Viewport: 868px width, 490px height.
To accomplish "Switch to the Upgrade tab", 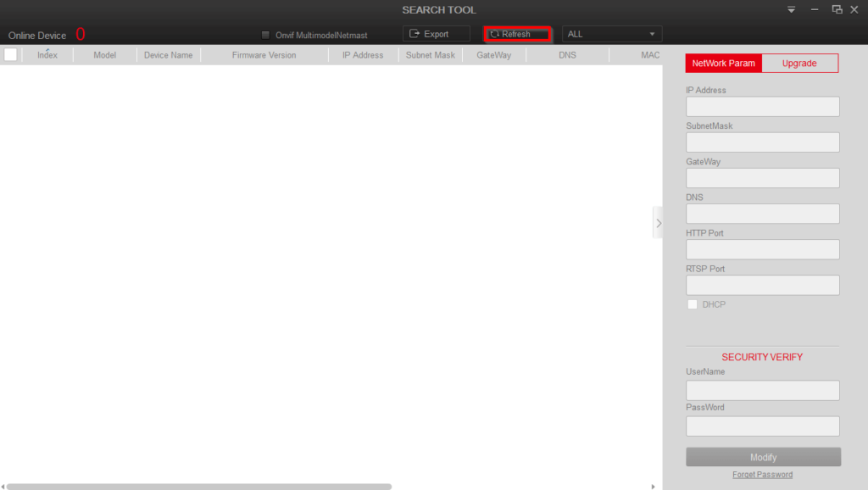I will [x=799, y=64].
